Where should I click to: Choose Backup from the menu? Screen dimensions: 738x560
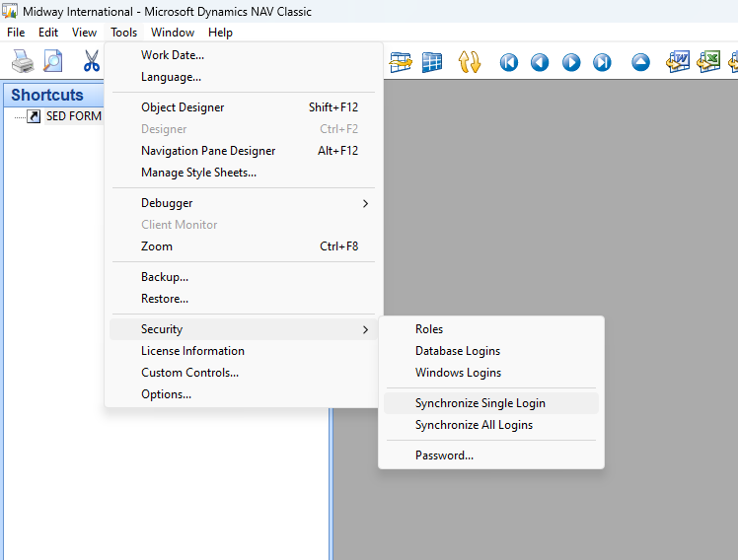click(x=244, y=277)
